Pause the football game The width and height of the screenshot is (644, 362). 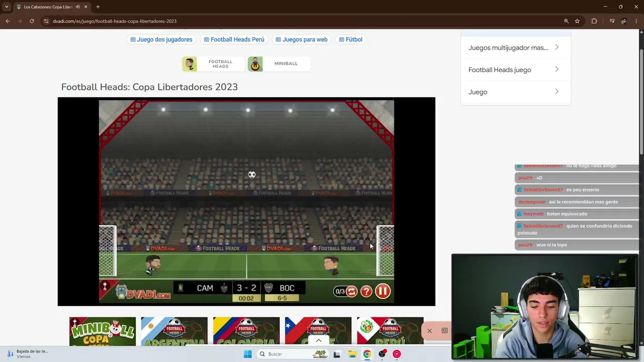(383, 291)
